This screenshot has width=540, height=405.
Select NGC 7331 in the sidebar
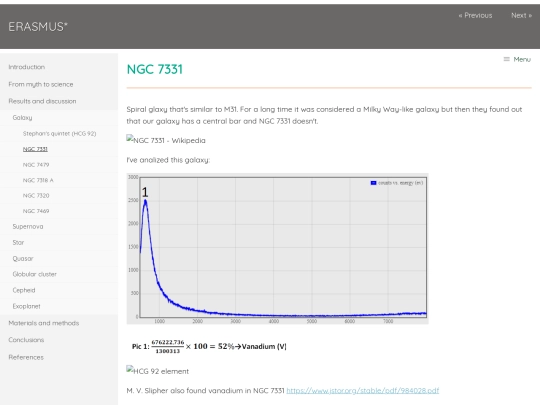pyautogui.click(x=35, y=149)
